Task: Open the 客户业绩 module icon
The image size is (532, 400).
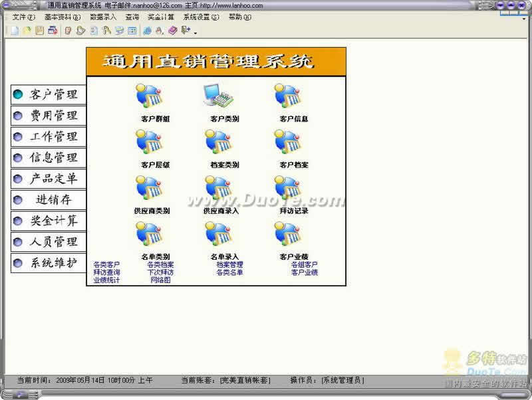Action: [288, 234]
